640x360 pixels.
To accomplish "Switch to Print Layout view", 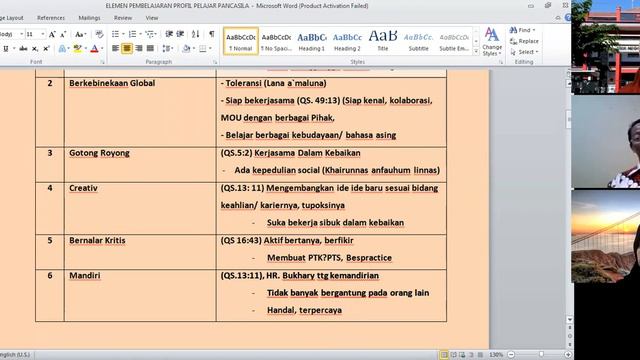I will click(444, 355).
